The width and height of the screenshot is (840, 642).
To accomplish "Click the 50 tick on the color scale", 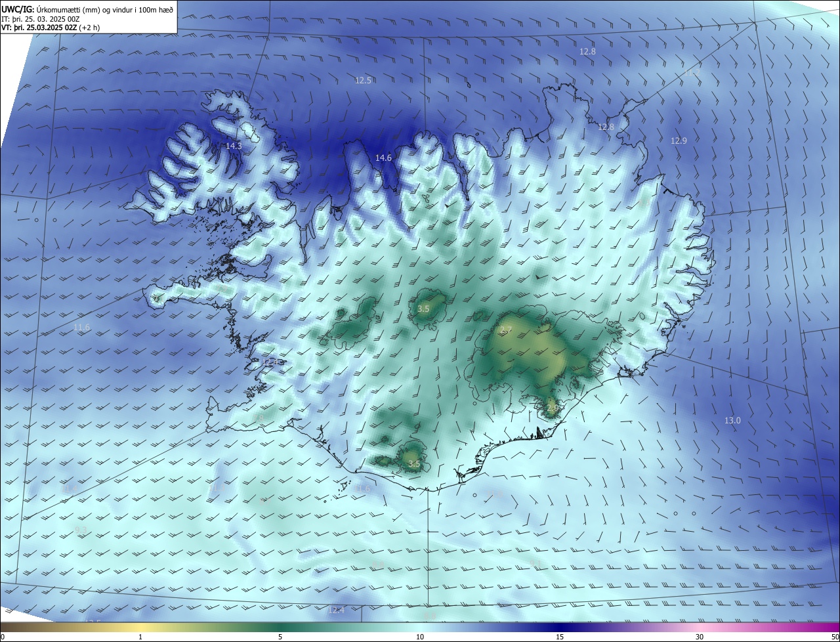I will pos(835,637).
